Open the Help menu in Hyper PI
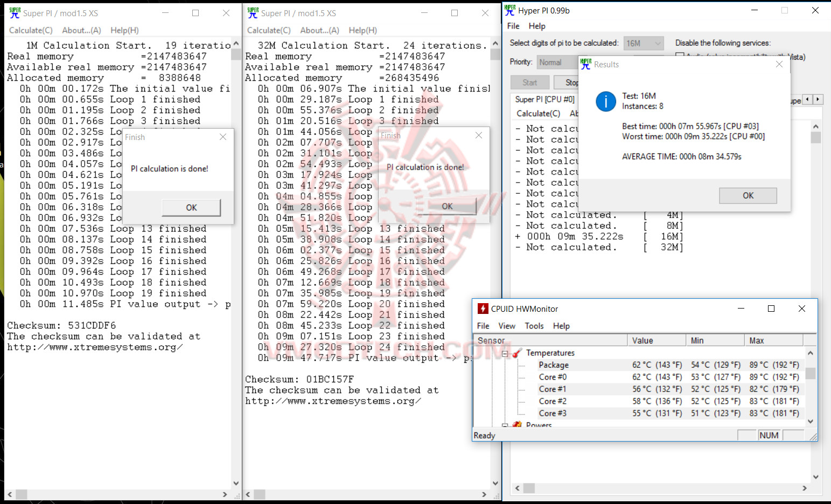The width and height of the screenshot is (831, 504). 537,26
